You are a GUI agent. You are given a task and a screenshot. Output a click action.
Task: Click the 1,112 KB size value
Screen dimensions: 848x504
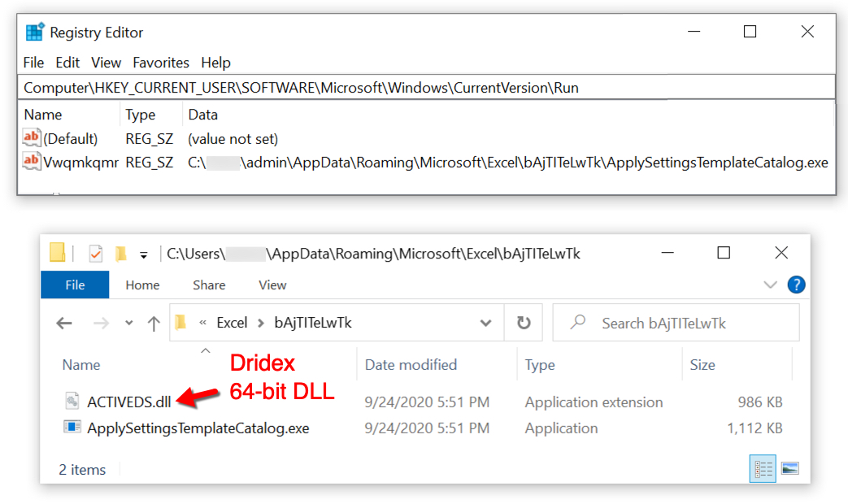click(x=755, y=428)
